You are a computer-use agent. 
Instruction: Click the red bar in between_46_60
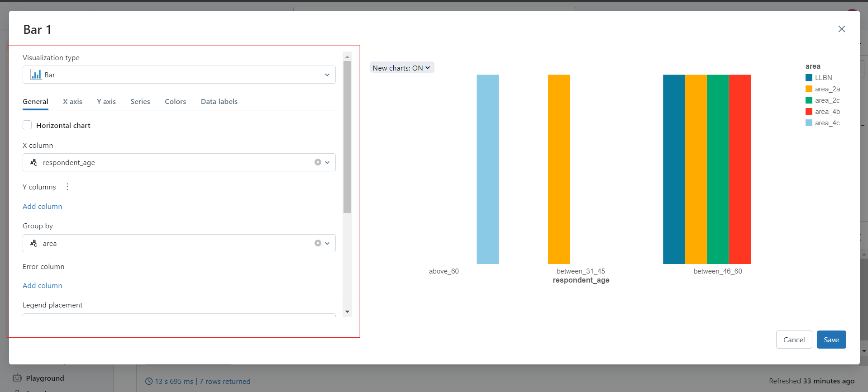[740, 169]
